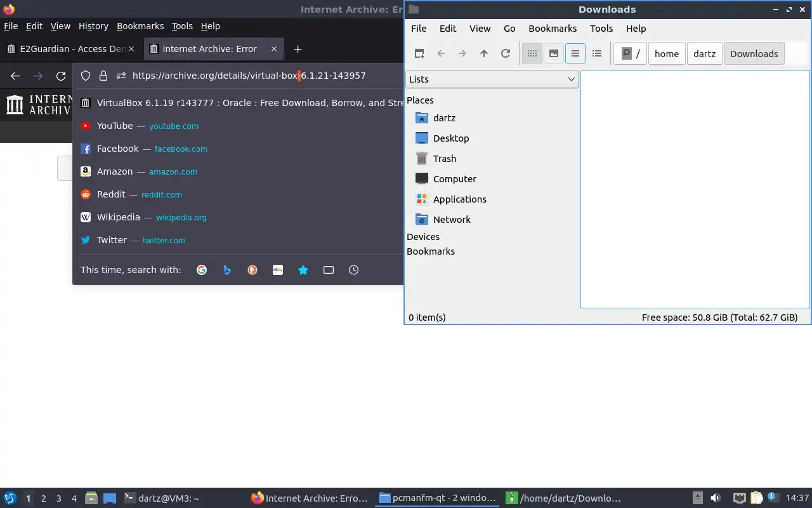The height and width of the screenshot is (508, 812).
Task: Choose the Twitter suggestion
Action: coord(239,240)
